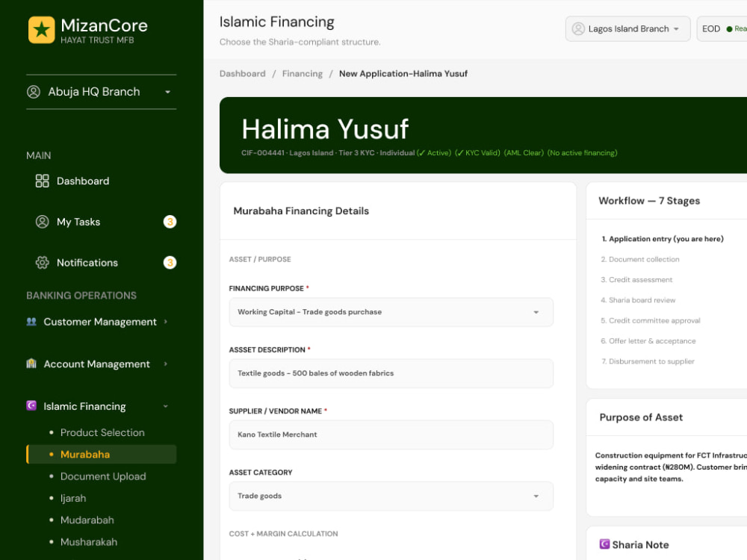747x560 pixels.
Task: Click the Active status tag
Action: point(434,153)
